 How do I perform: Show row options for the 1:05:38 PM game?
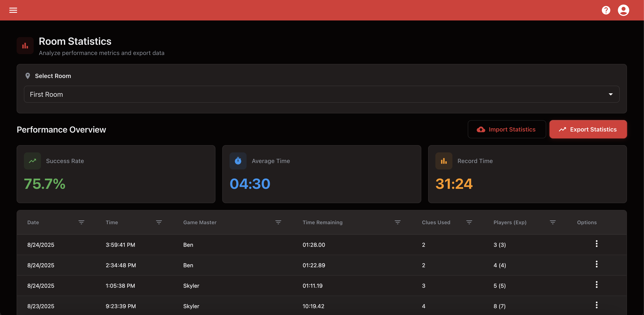[x=596, y=285]
